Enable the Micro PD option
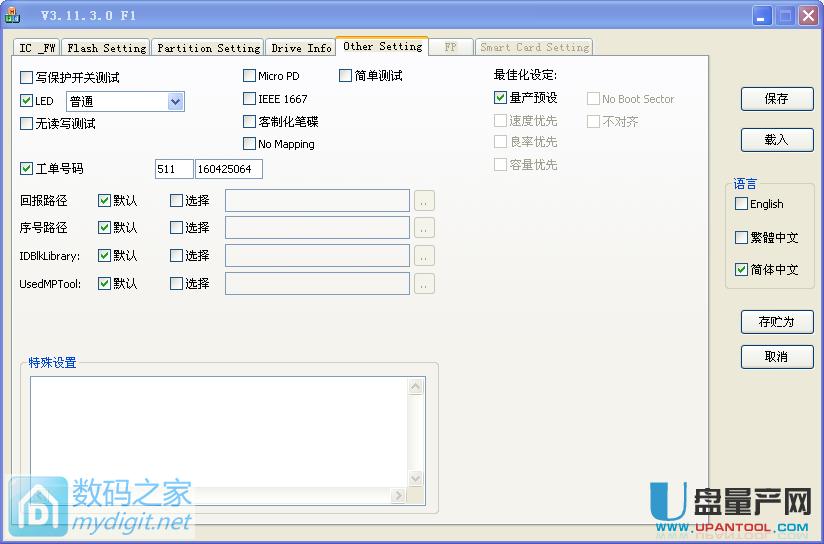This screenshot has width=824, height=544. pyautogui.click(x=250, y=76)
